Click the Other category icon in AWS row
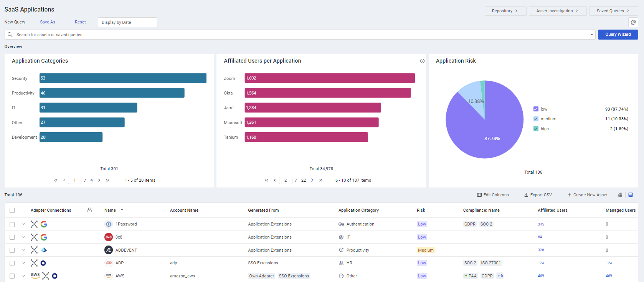644x282 pixels. pos(341,276)
